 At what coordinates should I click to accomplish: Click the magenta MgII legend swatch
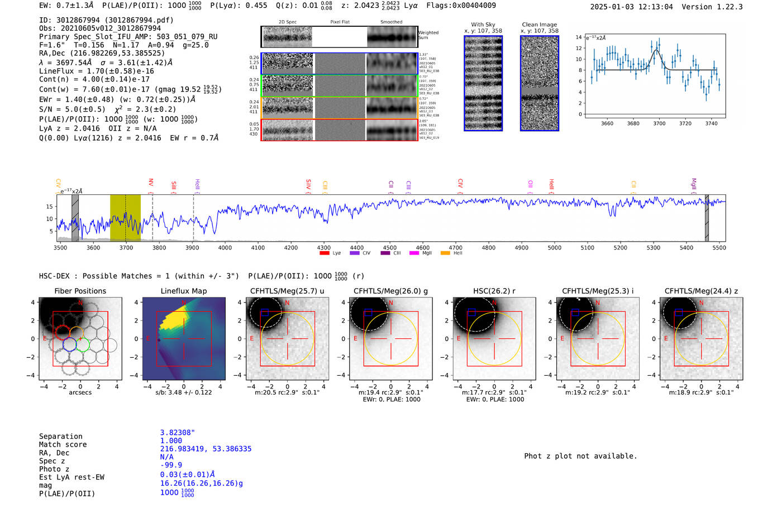coord(414,253)
